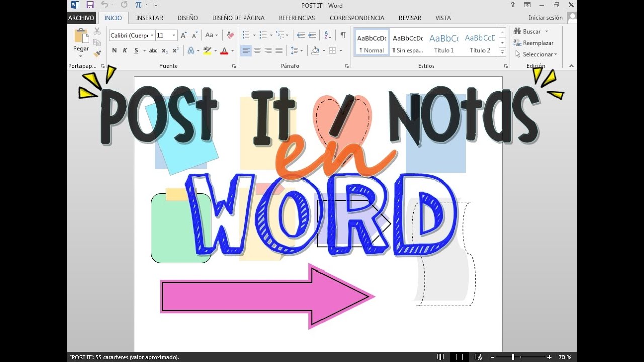Switch to the REVISAR tab

[x=410, y=18]
